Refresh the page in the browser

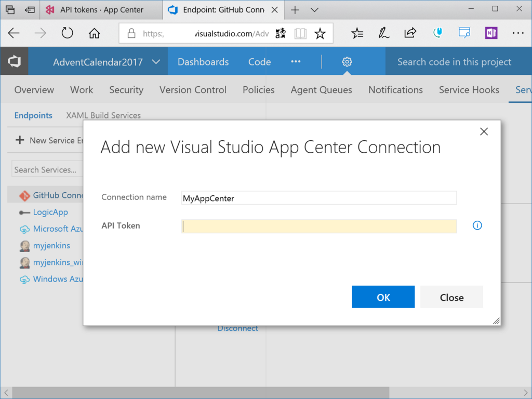tap(68, 33)
